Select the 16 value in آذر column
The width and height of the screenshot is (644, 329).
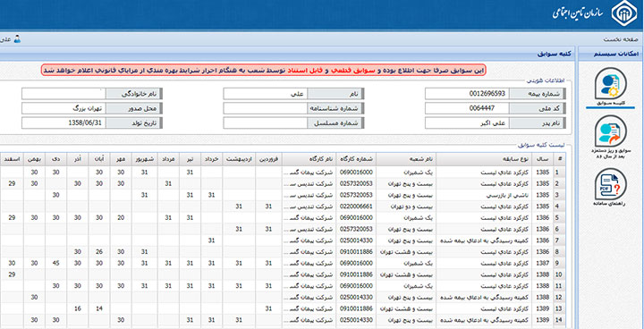(78, 308)
